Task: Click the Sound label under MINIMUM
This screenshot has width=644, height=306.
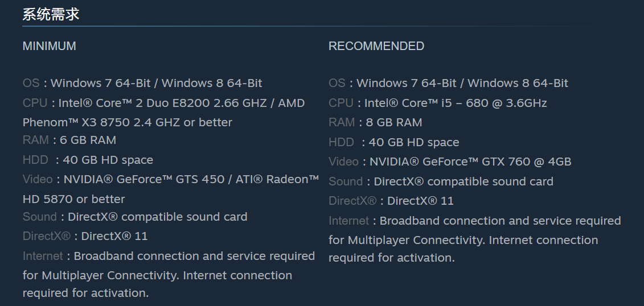Action: pyautogui.click(x=39, y=217)
